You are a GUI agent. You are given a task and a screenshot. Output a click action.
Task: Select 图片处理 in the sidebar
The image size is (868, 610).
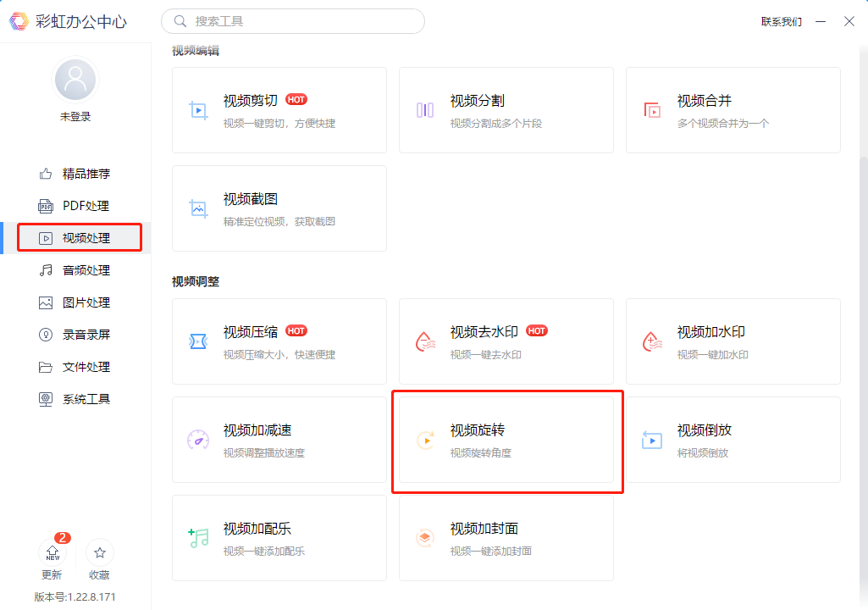[x=85, y=302]
